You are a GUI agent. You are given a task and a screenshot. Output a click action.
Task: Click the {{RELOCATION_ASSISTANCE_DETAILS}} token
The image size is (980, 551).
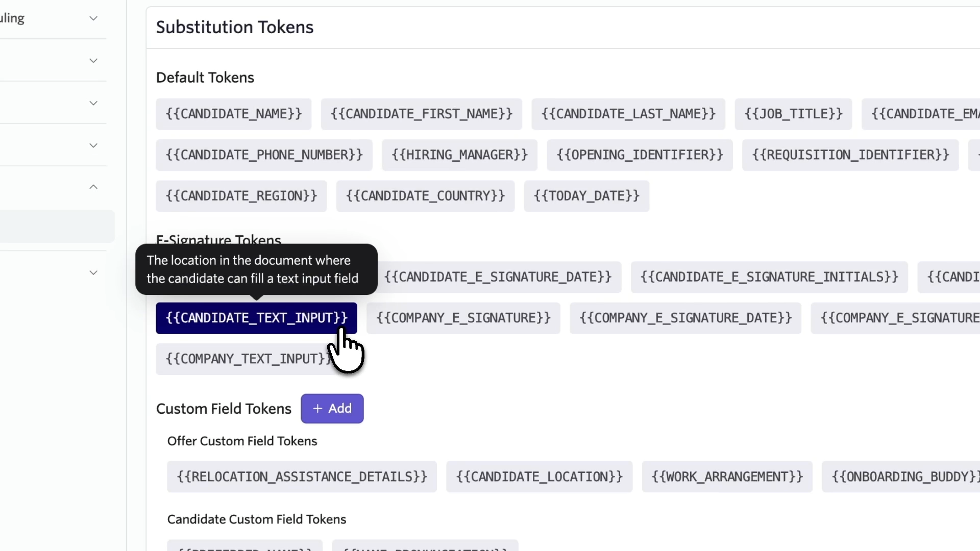[x=302, y=477]
